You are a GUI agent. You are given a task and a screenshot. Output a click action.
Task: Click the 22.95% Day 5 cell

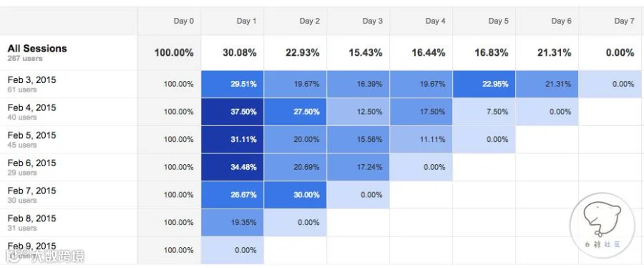click(484, 85)
